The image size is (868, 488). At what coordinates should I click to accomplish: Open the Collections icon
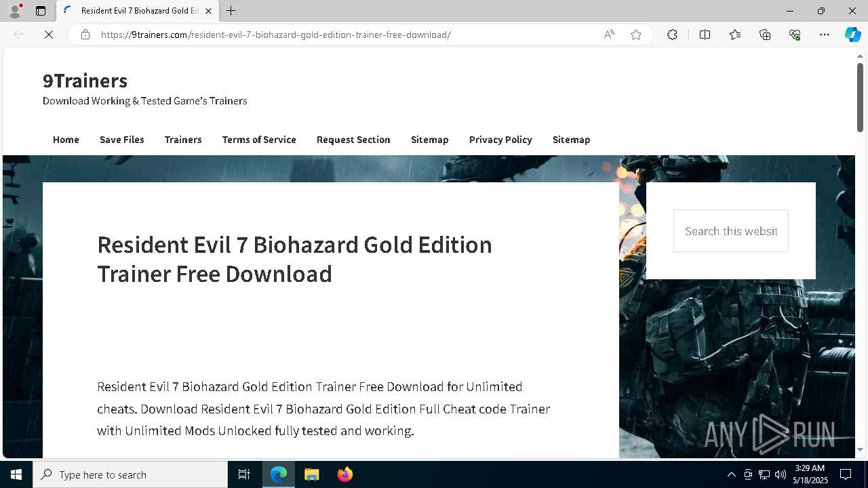pyautogui.click(x=765, y=35)
